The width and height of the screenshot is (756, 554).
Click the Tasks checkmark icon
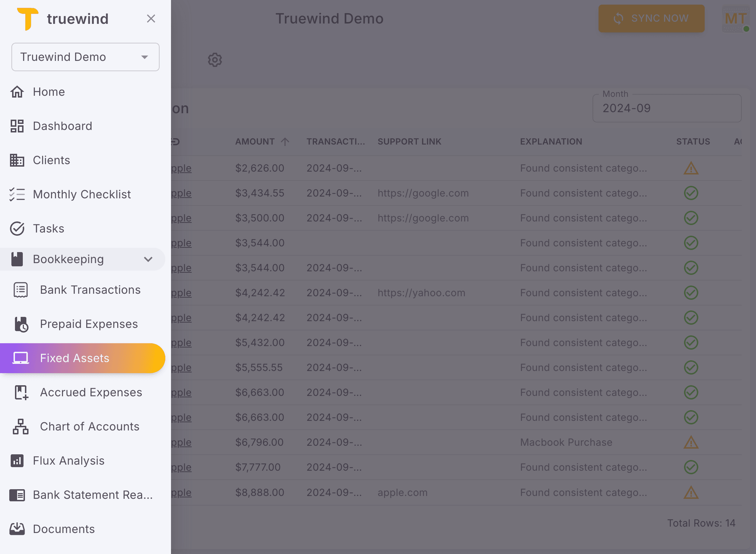[17, 228]
